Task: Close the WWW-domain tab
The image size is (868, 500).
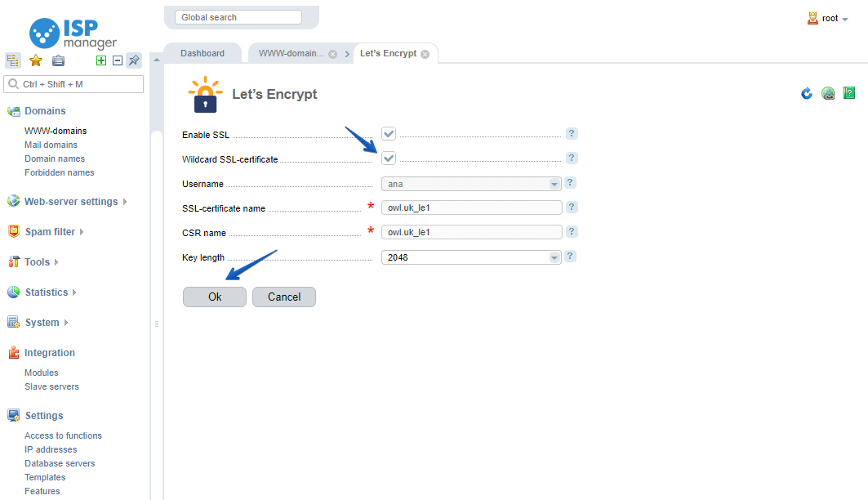Action: (332, 54)
